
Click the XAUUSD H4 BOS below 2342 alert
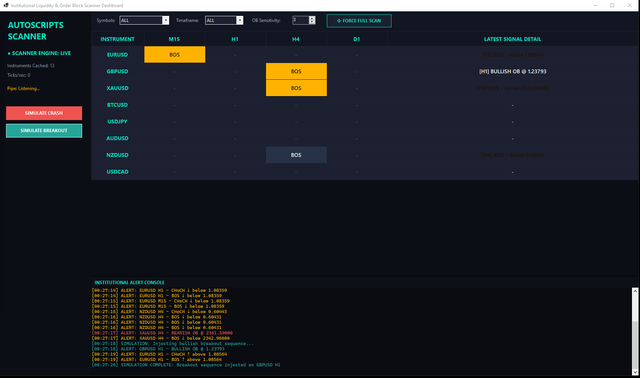(160, 338)
